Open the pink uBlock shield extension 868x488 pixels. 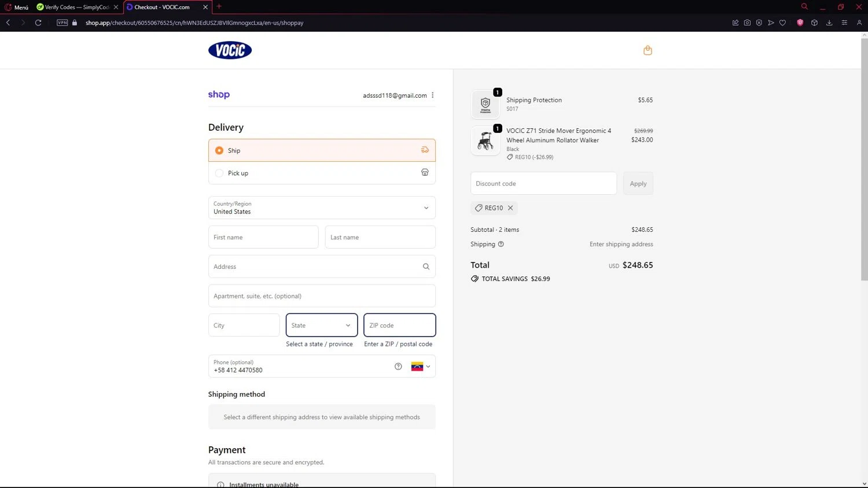click(800, 23)
